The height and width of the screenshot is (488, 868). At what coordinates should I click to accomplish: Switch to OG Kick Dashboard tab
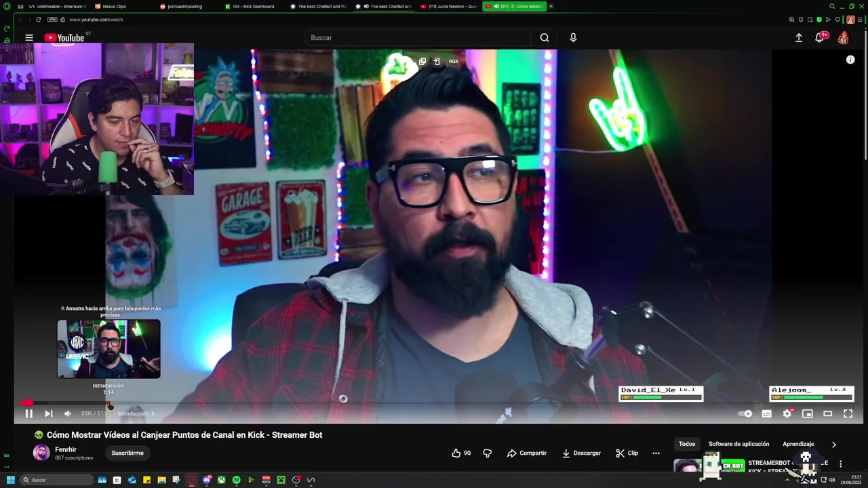pyautogui.click(x=252, y=6)
